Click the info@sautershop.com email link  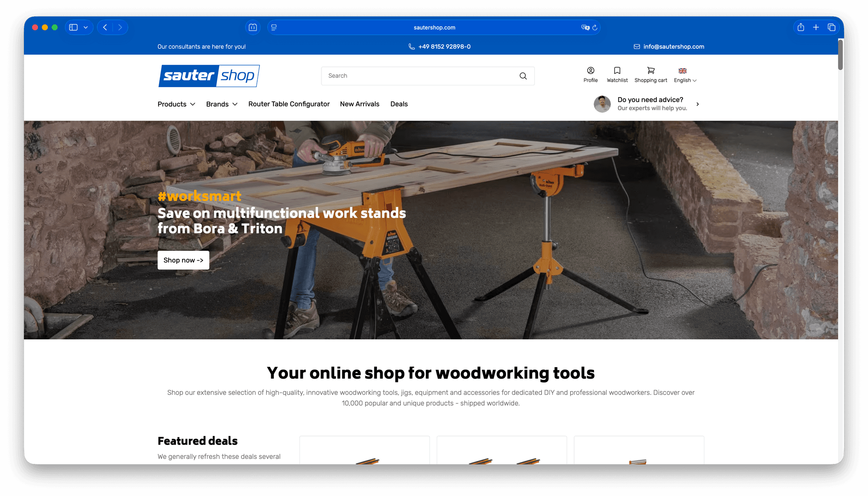tap(673, 47)
